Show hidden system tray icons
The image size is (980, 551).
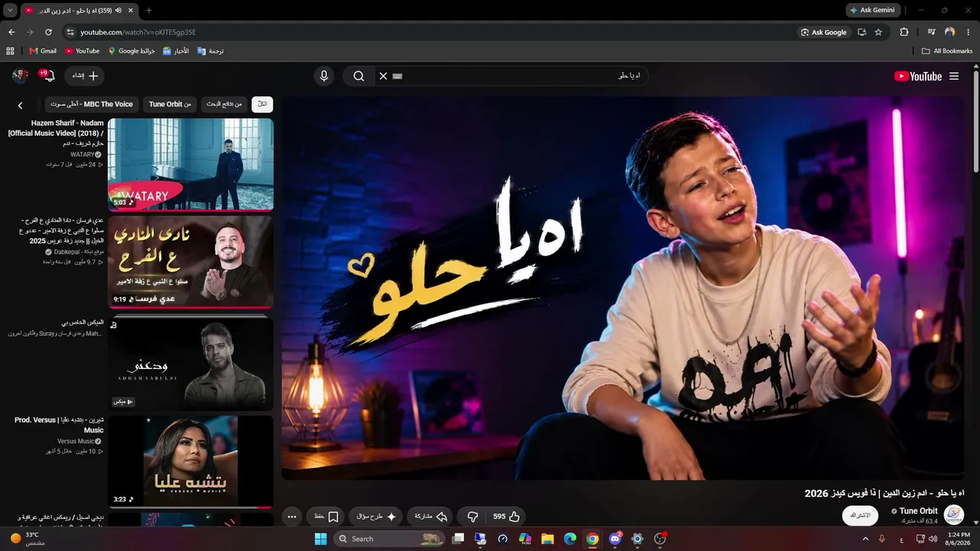866,539
